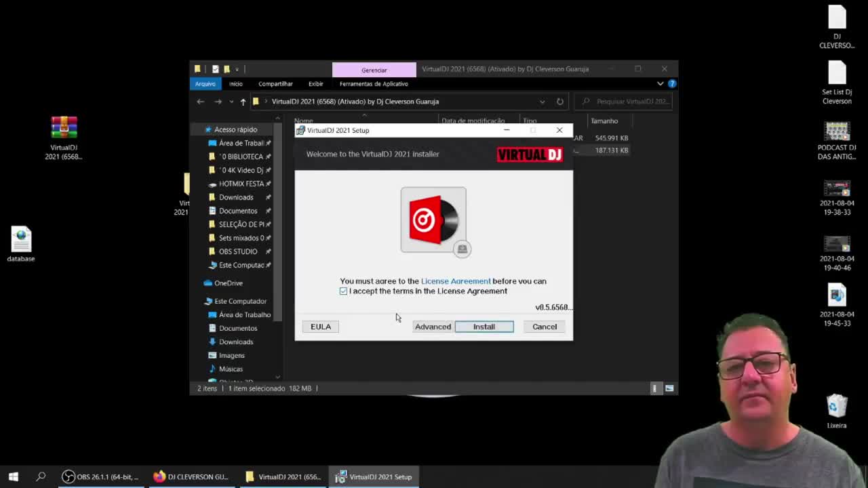
Task: Go forward in Explorer navigation
Action: pos(218,102)
